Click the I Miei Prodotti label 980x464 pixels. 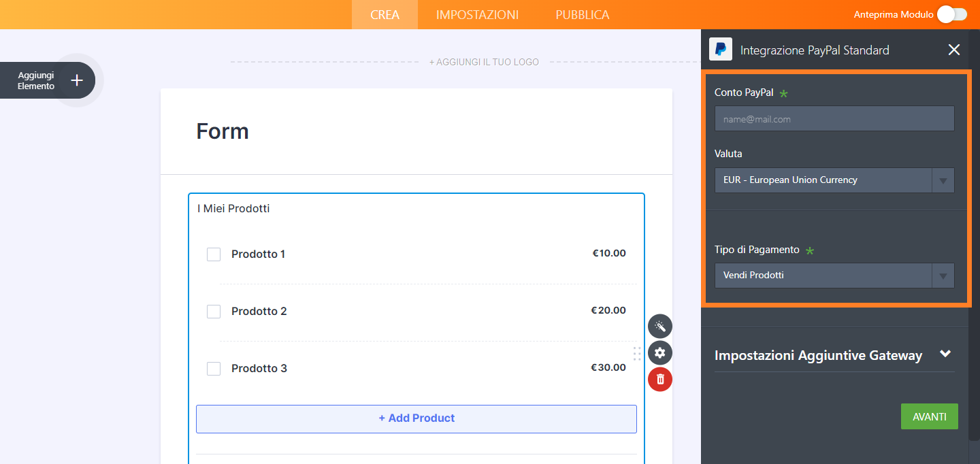tap(233, 208)
